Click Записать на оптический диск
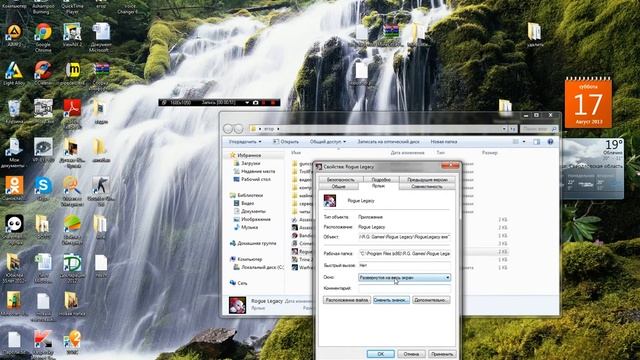 click(388, 142)
